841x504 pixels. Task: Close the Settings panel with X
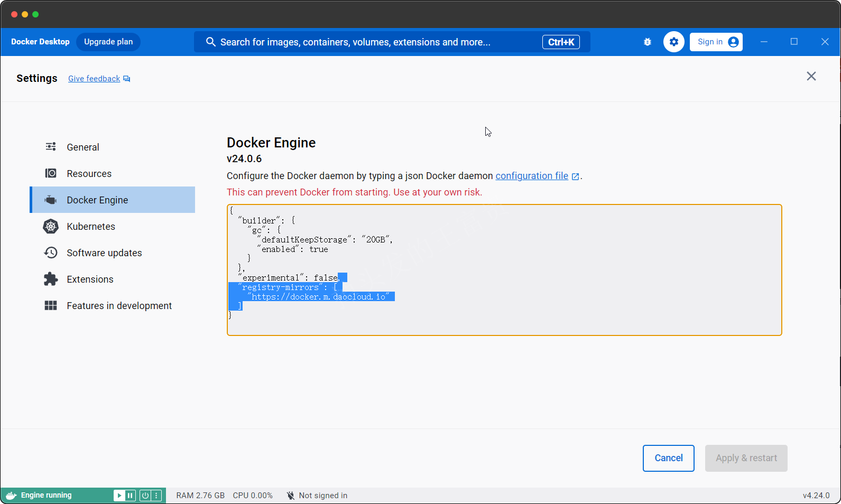click(811, 76)
